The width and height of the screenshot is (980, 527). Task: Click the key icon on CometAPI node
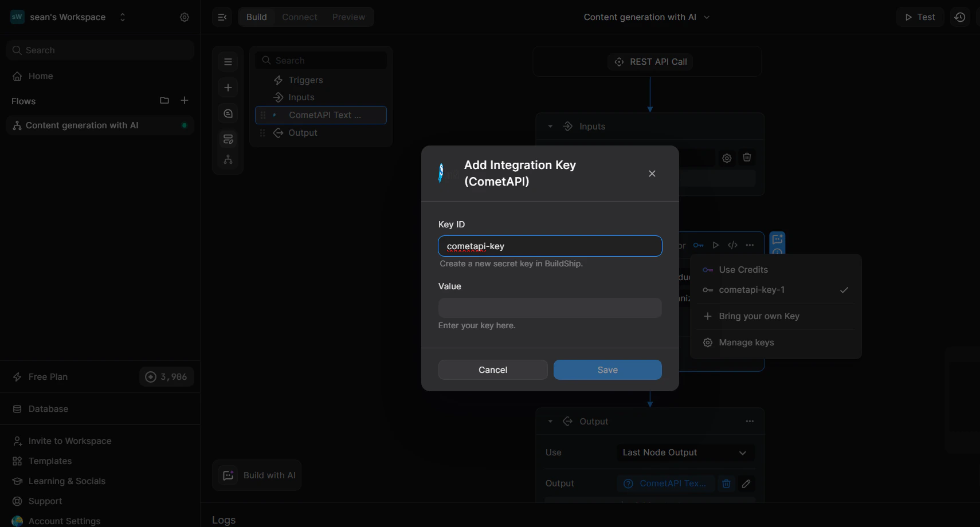tap(698, 245)
